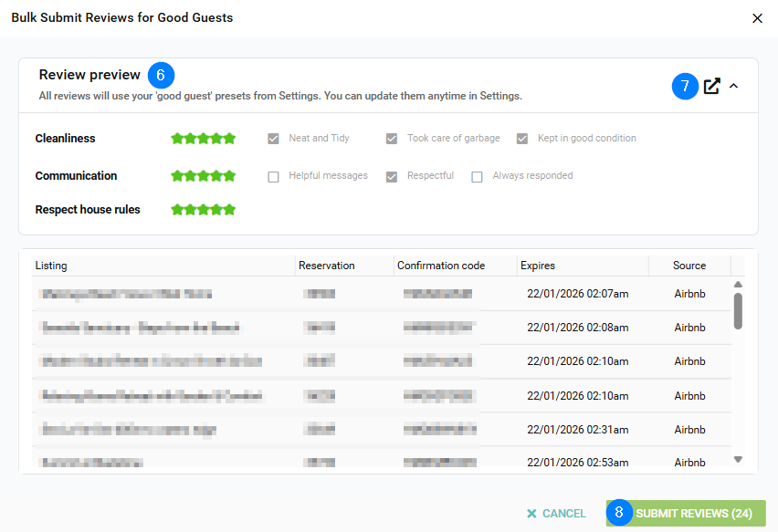Click the scroll down arrow of the list
The height and width of the screenshot is (532, 778).
coord(738,460)
